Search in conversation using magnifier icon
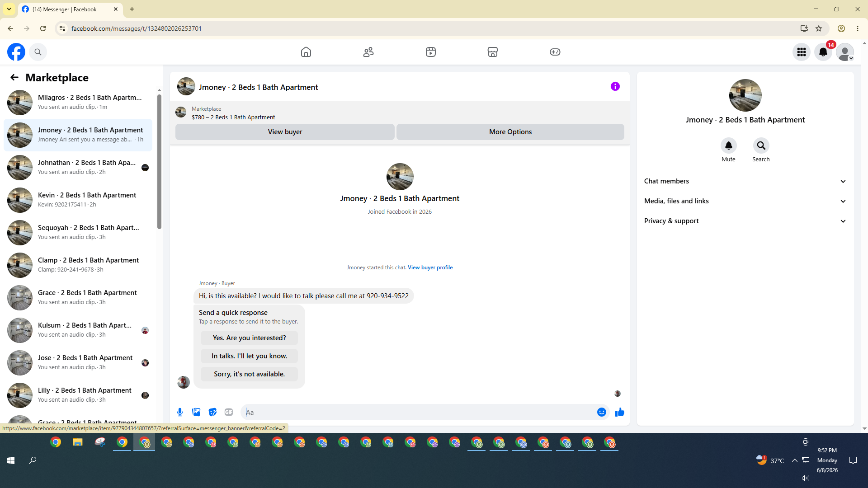The height and width of the screenshot is (488, 868). click(x=761, y=145)
